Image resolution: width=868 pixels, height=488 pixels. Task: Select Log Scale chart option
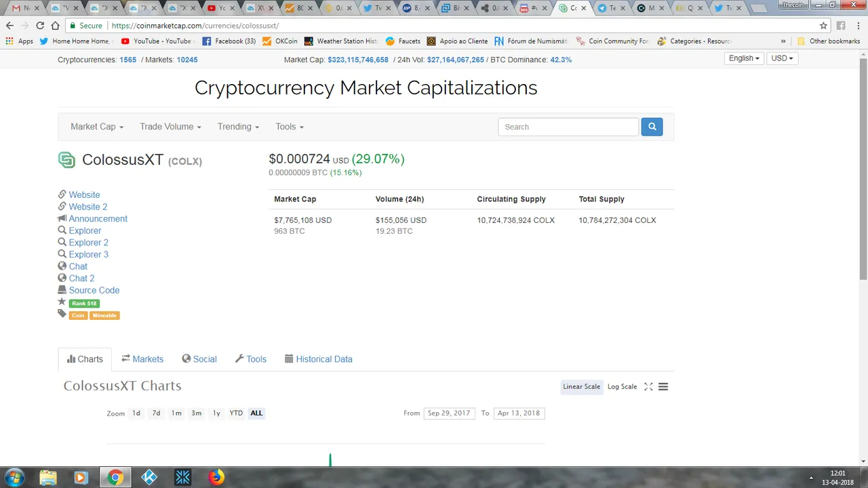click(622, 386)
